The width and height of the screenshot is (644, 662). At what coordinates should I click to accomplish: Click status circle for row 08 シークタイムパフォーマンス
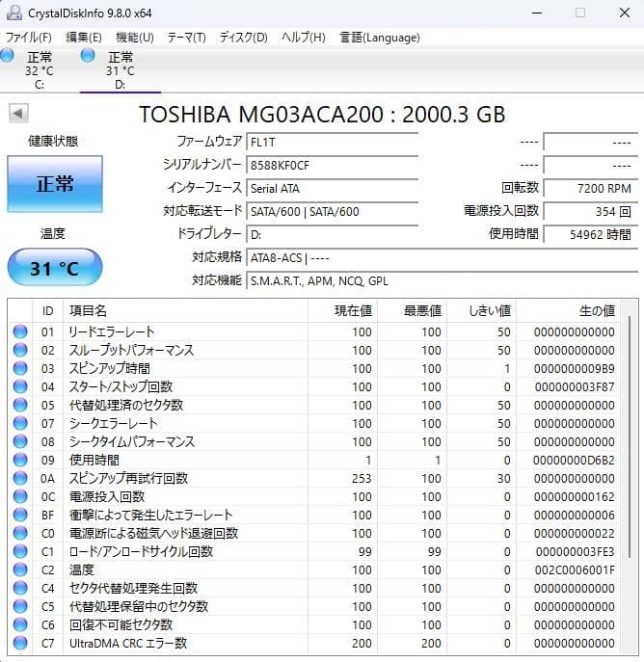point(20,441)
